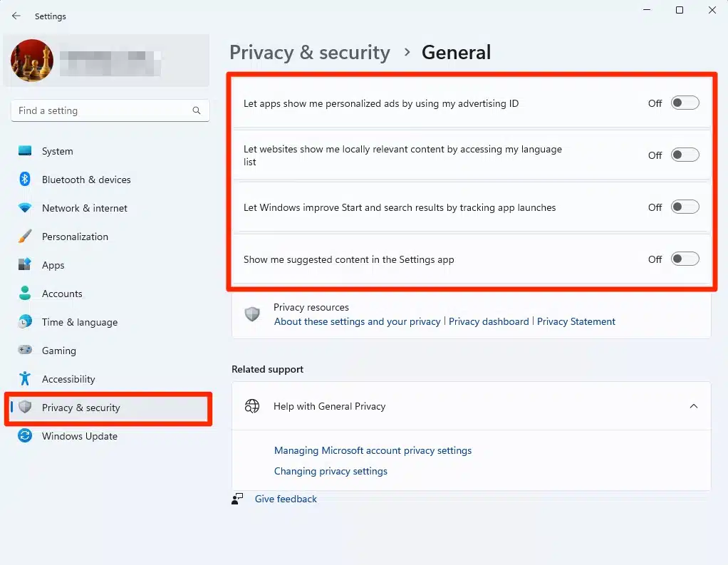Select Personalization in sidebar

(x=108, y=237)
